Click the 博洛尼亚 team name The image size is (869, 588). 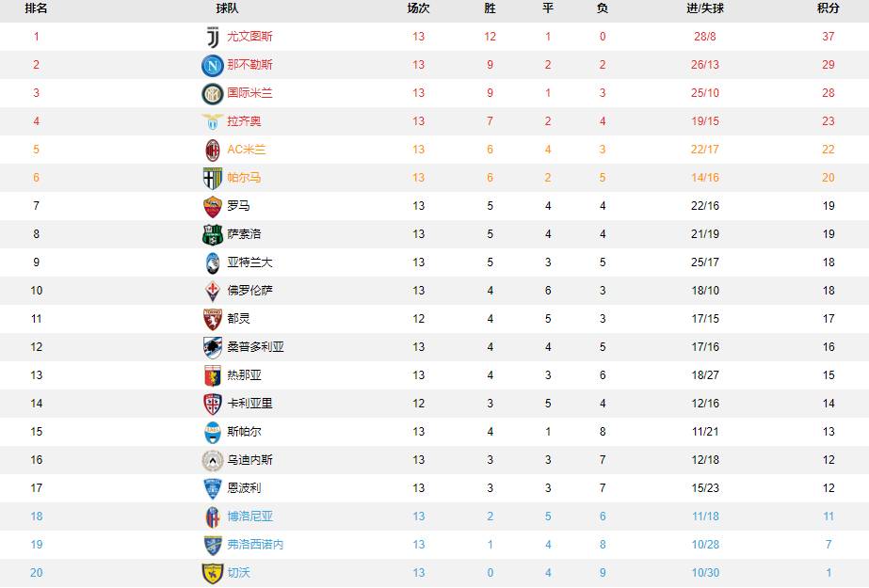(x=249, y=516)
